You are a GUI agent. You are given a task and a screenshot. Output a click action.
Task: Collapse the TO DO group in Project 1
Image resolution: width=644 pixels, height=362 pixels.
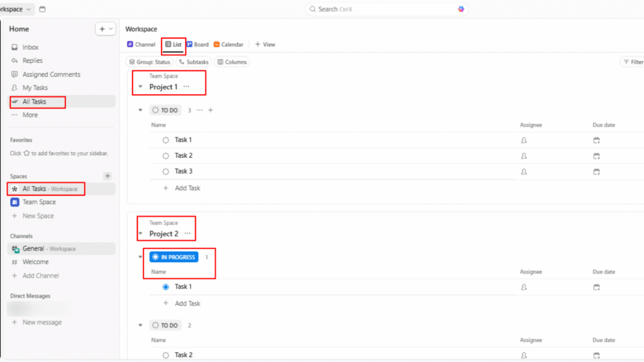point(140,110)
